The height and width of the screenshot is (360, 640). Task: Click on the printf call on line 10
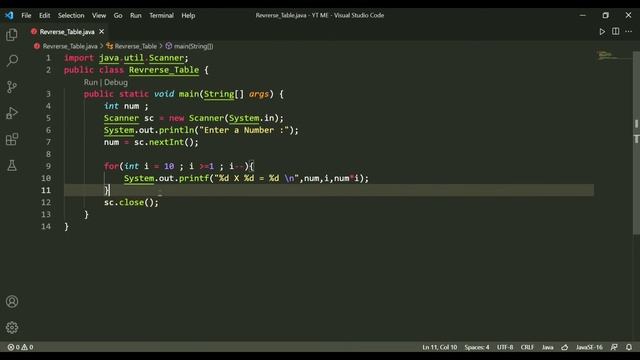pyautogui.click(x=193, y=178)
